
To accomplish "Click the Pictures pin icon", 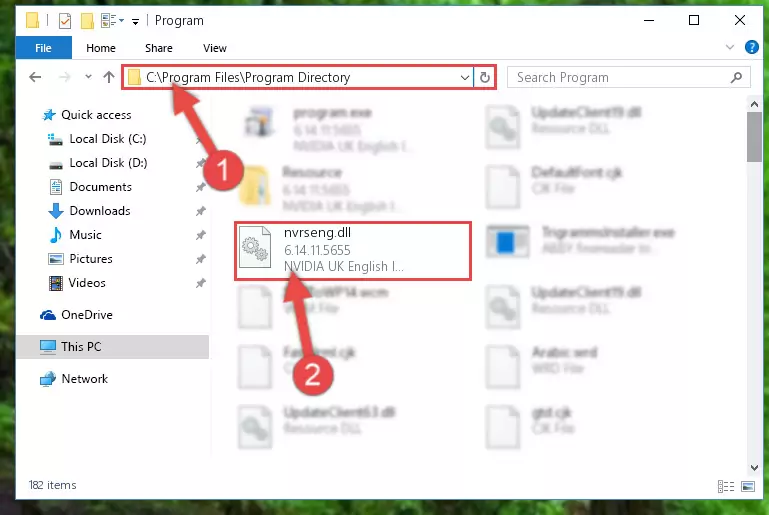I will click(201, 259).
